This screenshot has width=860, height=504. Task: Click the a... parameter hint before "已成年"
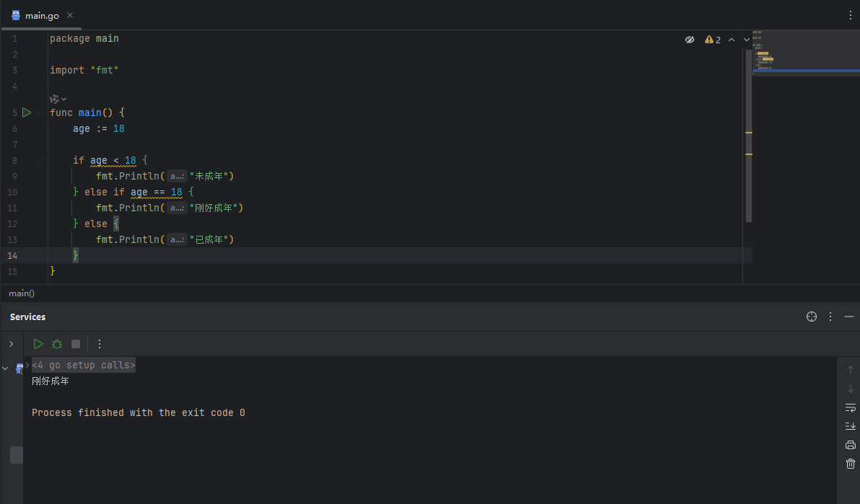click(177, 239)
